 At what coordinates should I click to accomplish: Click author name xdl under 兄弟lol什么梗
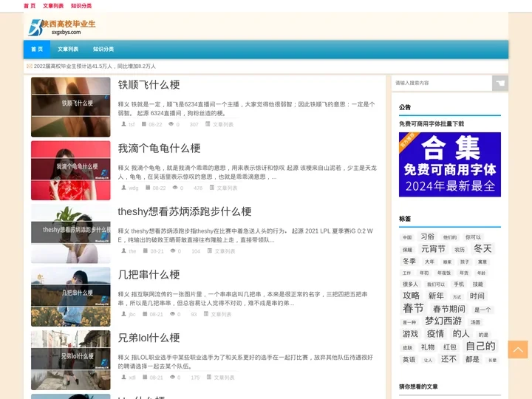pos(132,378)
